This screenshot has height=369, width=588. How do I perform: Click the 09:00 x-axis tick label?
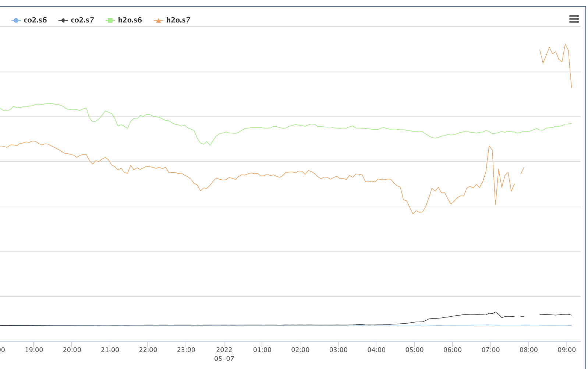[x=566, y=350]
